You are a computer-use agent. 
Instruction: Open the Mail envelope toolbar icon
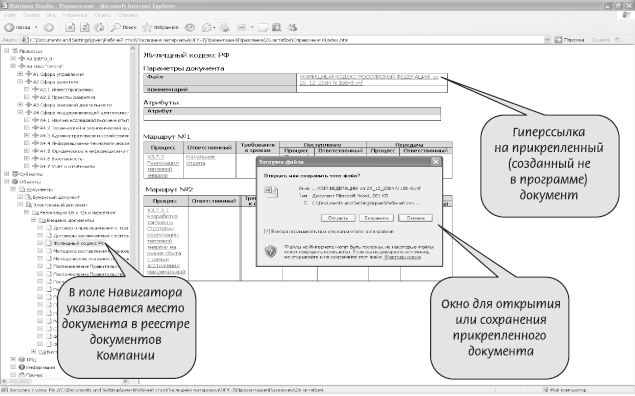(207, 27)
